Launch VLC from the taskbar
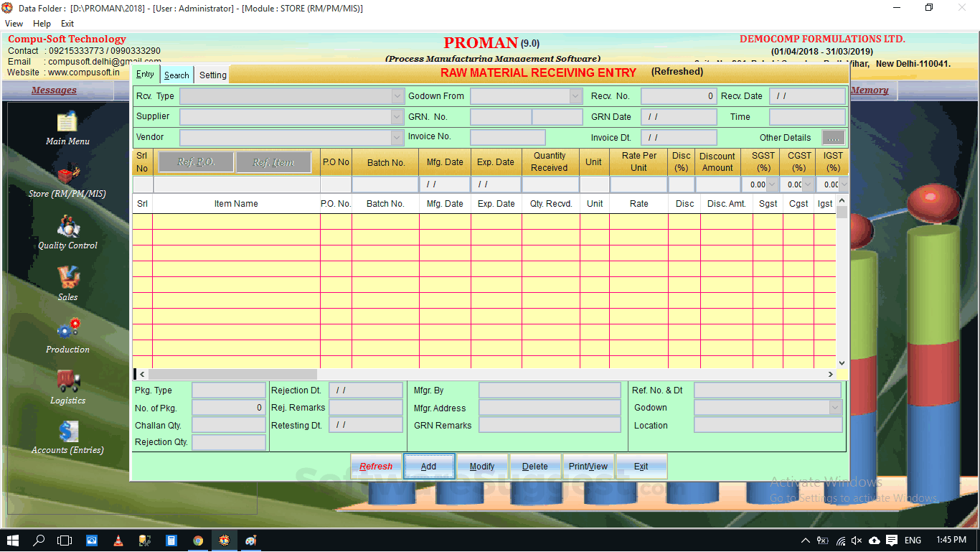Screen dimensions: 980x552 [x=118, y=541]
